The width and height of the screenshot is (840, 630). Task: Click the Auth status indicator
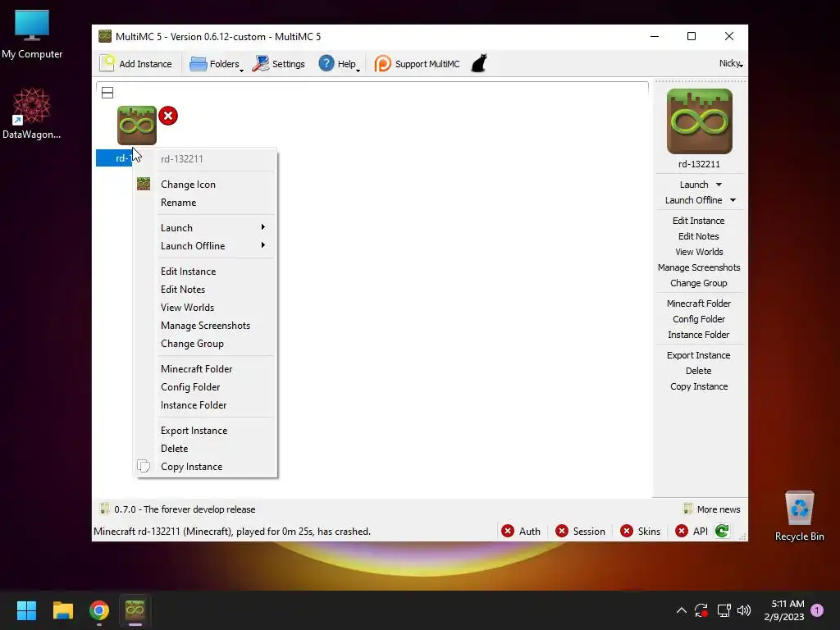[x=521, y=531]
